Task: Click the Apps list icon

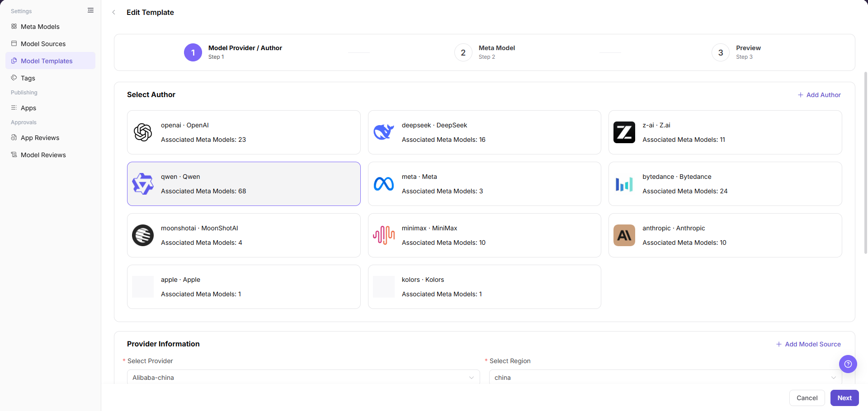Action: pyautogui.click(x=14, y=107)
